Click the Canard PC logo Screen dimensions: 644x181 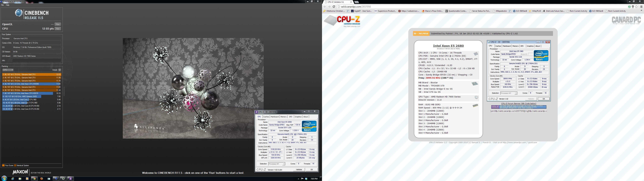point(626,20)
